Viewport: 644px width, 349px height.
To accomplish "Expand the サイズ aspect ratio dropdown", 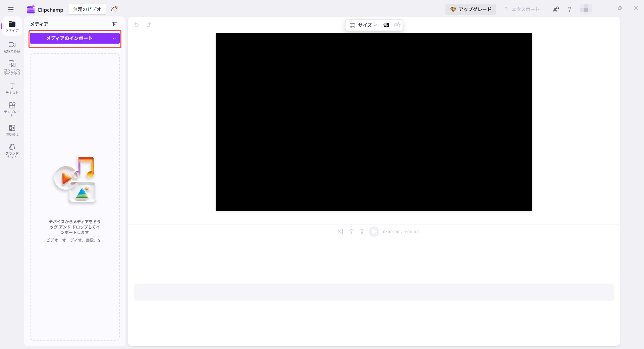I will tap(376, 25).
